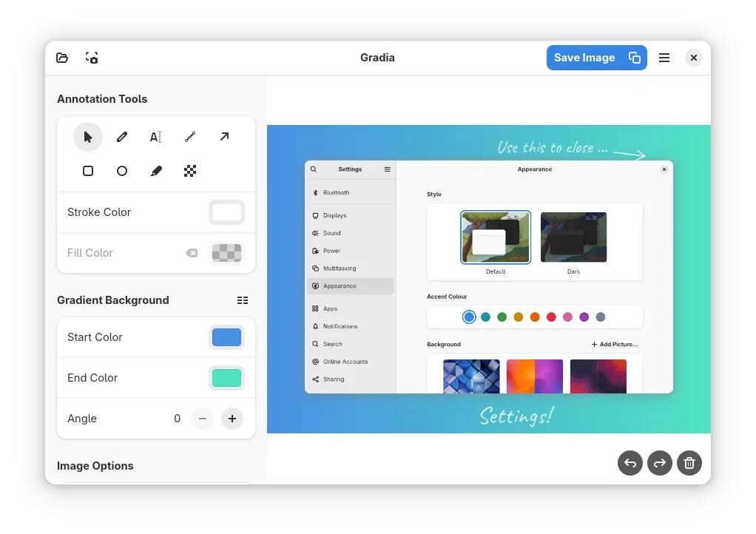
Task: Open gradient presets next to Gradient Background
Action: [243, 300]
